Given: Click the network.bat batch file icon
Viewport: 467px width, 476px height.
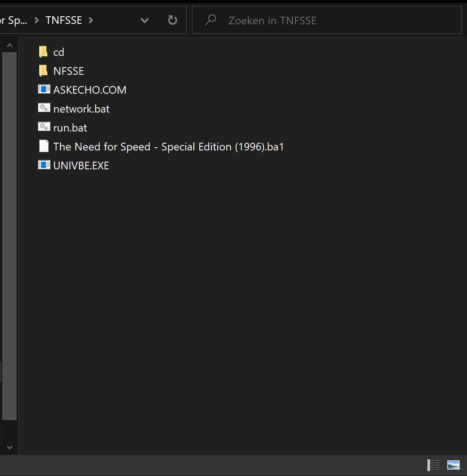Looking at the screenshot, I should (x=44, y=108).
